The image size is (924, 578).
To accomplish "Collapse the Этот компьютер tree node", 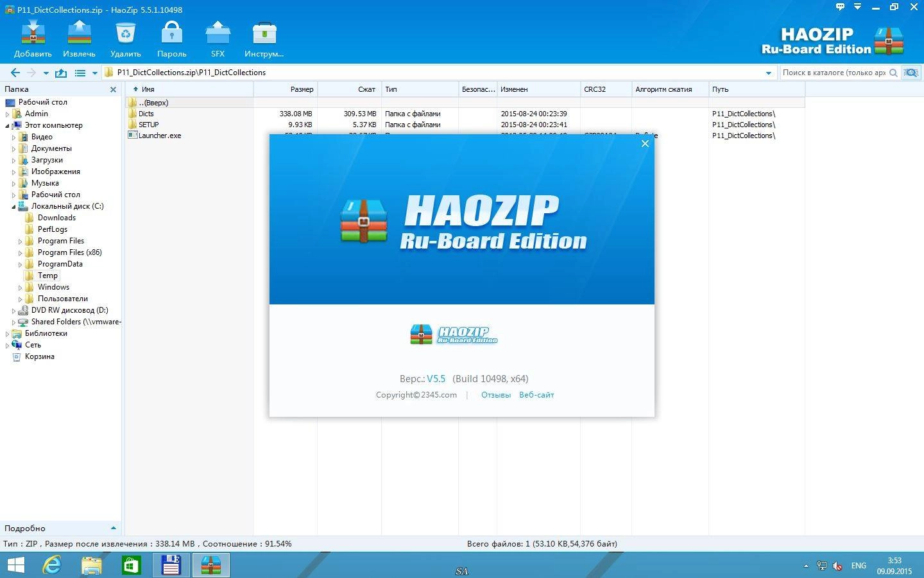I will pos(8,126).
